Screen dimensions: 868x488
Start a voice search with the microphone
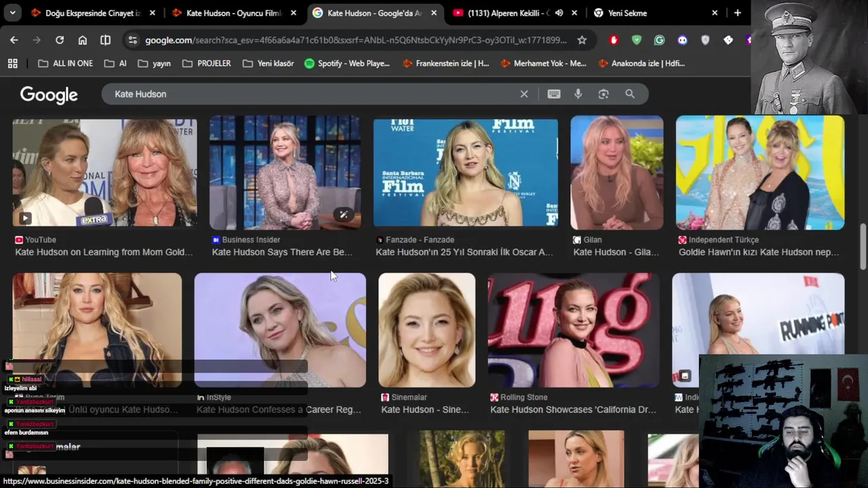(x=578, y=94)
